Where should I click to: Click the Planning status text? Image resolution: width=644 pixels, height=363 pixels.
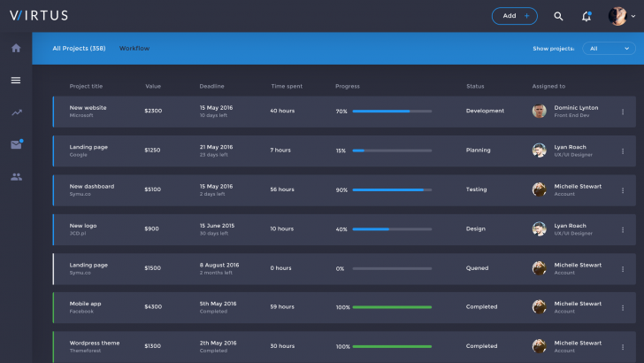coord(478,151)
